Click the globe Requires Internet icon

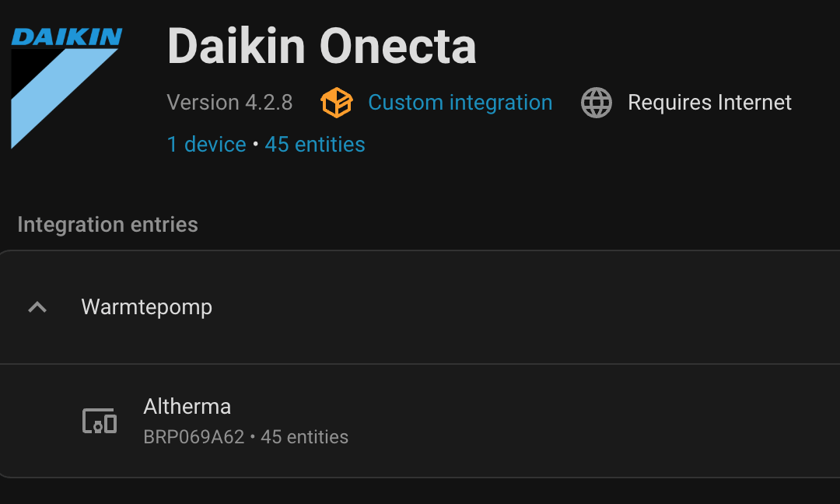tap(597, 103)
